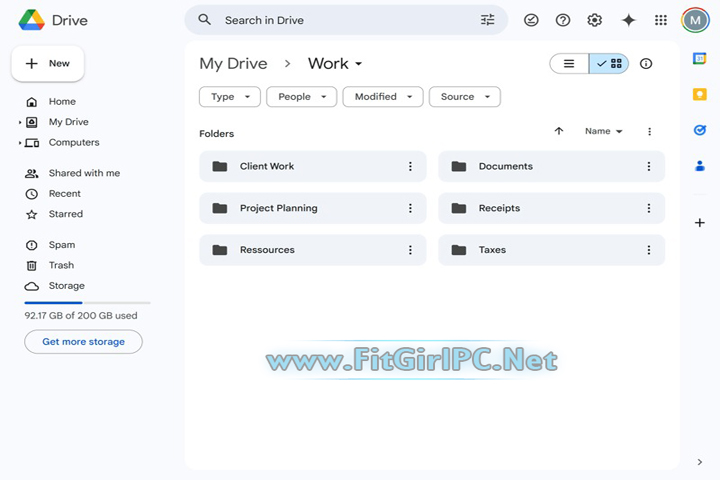Click the Help question mark icon

pos(563,20)
